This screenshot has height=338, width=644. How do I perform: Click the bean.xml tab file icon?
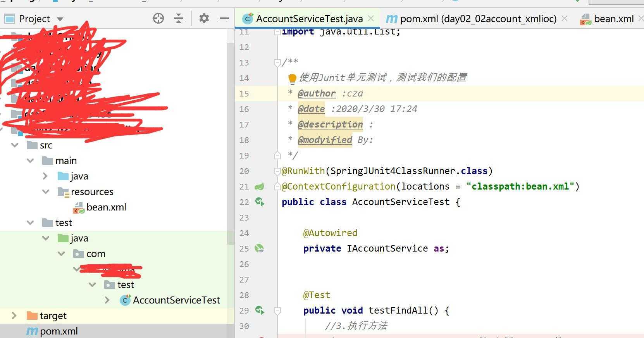(585, 19)
